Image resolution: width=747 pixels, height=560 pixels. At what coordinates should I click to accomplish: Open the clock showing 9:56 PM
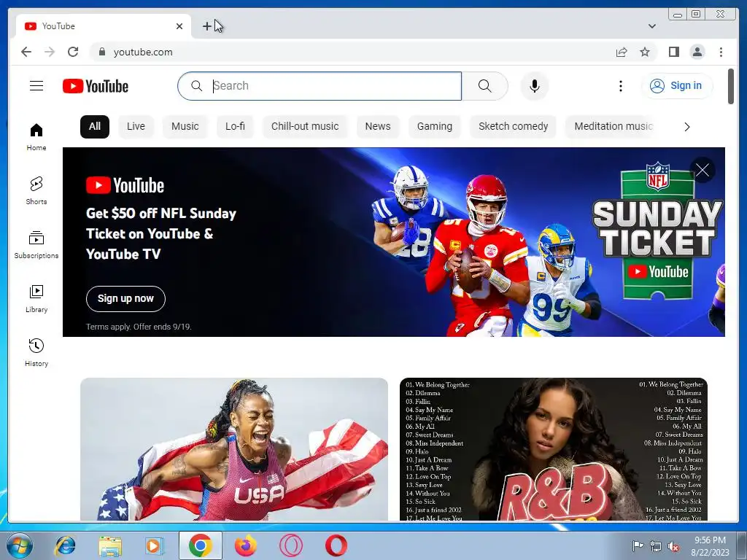click(710, 545)
